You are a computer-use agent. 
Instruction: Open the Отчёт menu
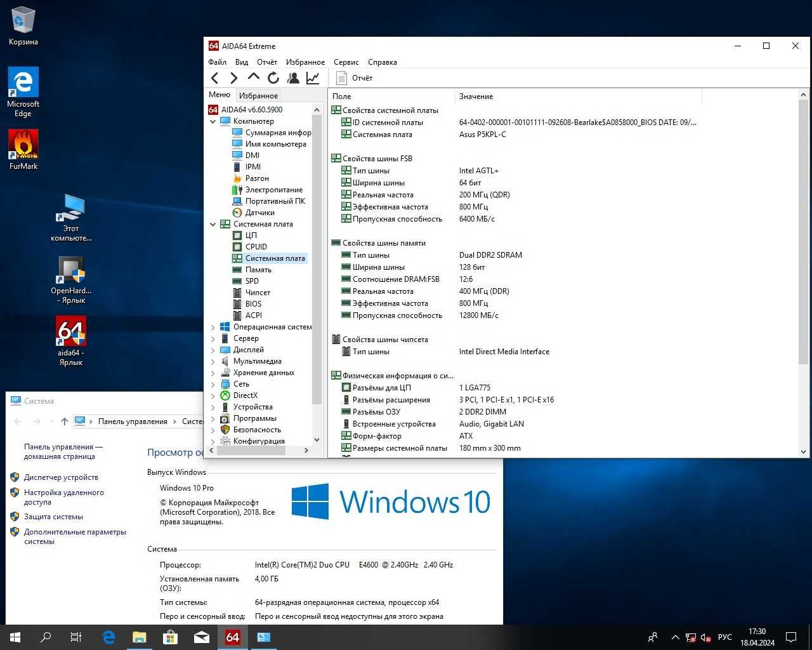point(267,62)
